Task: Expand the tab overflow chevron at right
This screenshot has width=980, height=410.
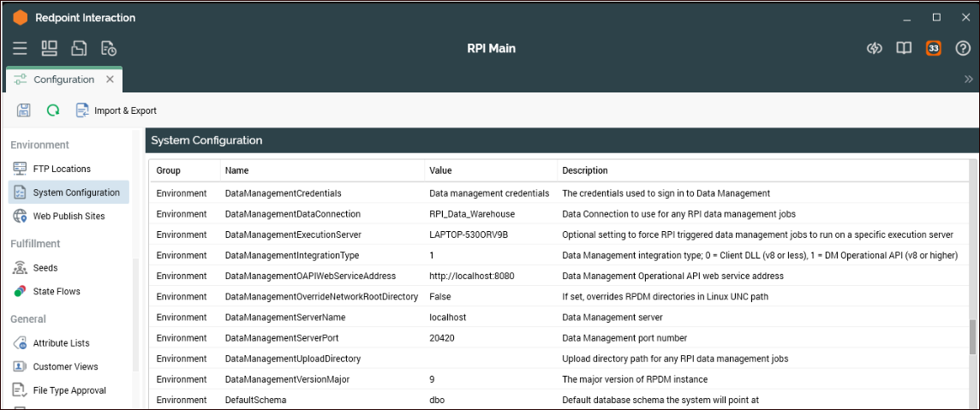Action: [x=968, y=80]
